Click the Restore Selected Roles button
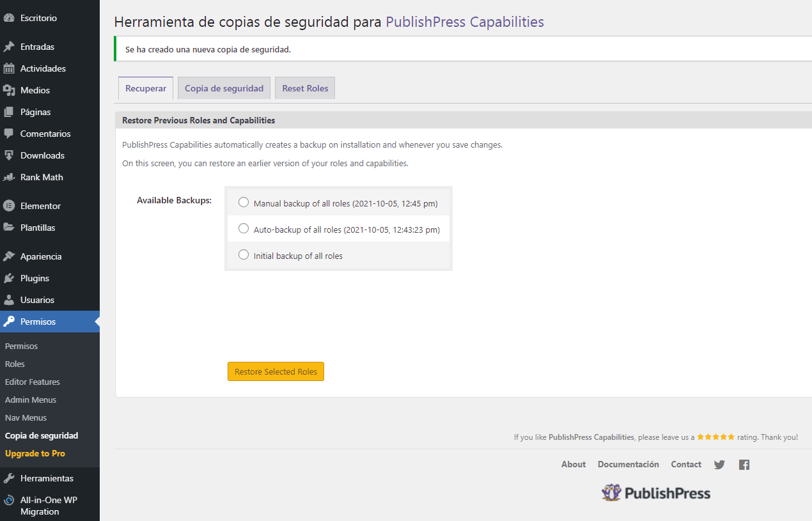Image resolution: width=812 pixels, height=521 pixels. click(x=276, y=371)
